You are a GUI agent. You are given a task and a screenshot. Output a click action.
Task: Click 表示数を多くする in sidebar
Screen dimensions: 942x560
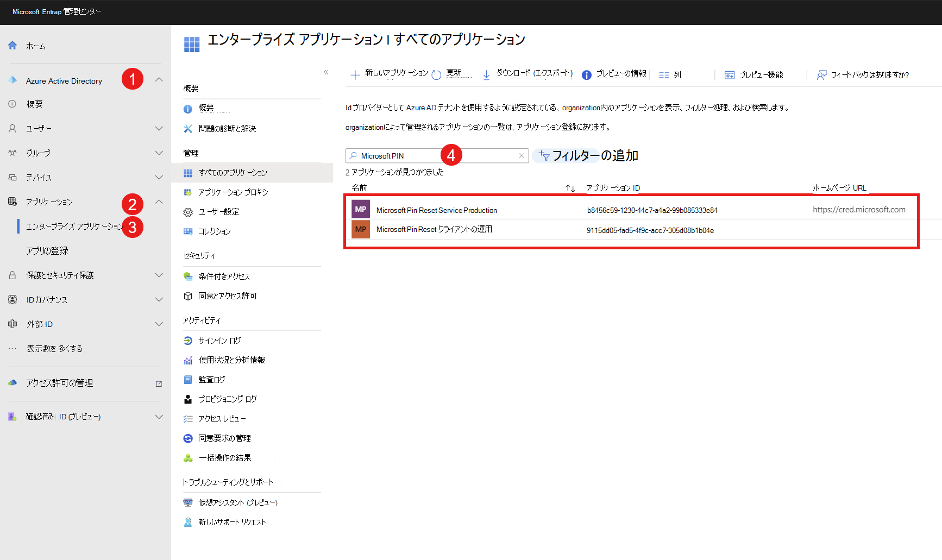[54, 349]
